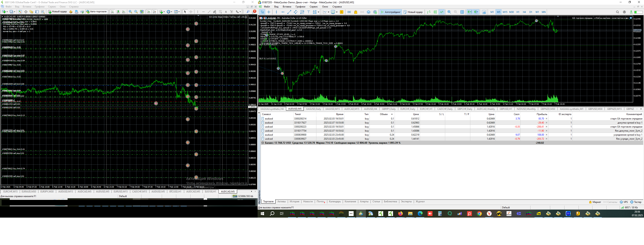Select the H4 timeframe button
This screenshot has height=245, width=644.
pyautogui.click(x=524, y=12)
